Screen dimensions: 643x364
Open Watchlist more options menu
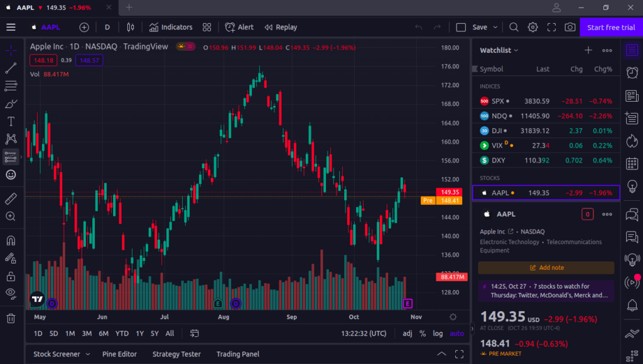607,50
